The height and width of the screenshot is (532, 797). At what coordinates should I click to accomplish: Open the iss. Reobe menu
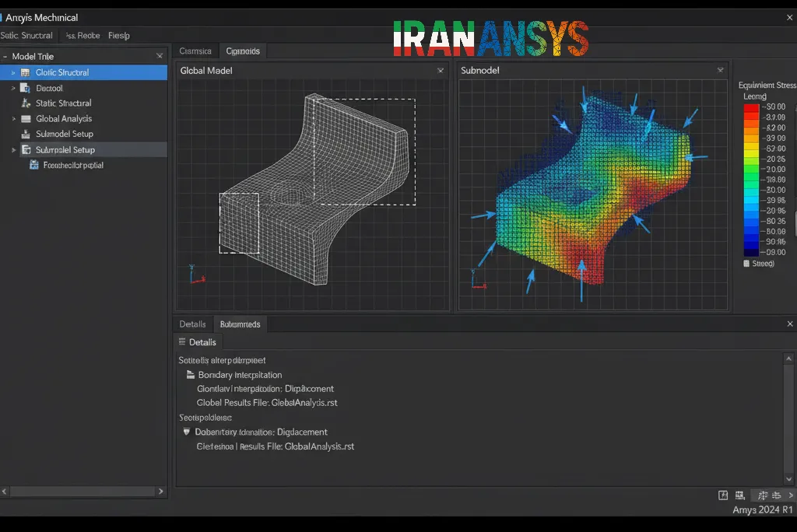[83, 36]
